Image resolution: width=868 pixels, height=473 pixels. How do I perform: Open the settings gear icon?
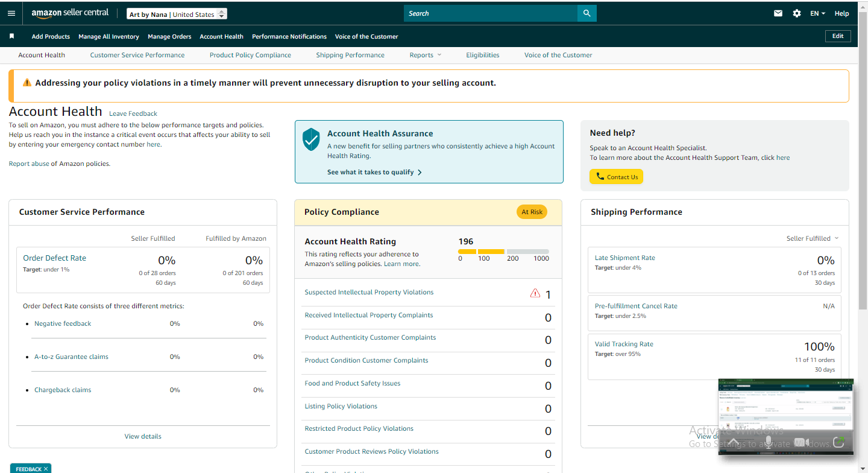point(797,13)
